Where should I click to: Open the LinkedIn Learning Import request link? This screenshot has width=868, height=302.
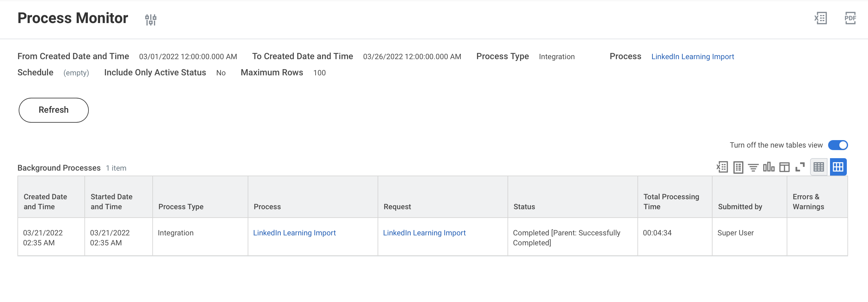point(424,233)
